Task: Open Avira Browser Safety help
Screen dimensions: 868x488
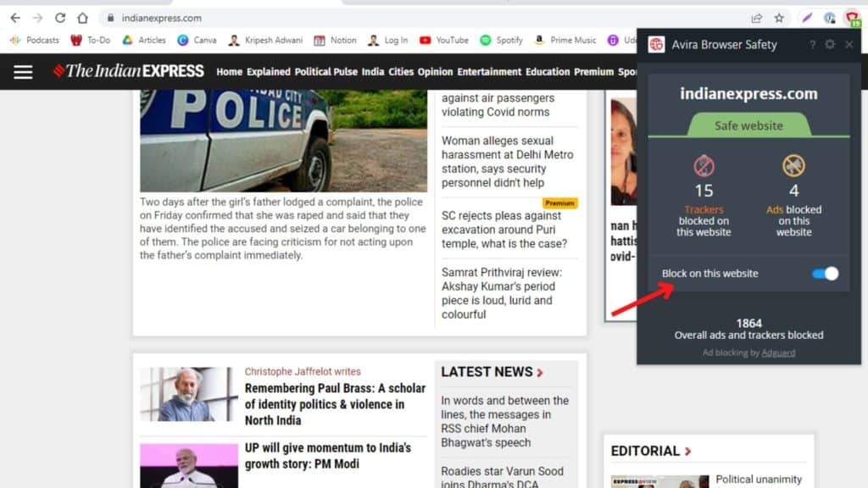Action: (812, 45)
